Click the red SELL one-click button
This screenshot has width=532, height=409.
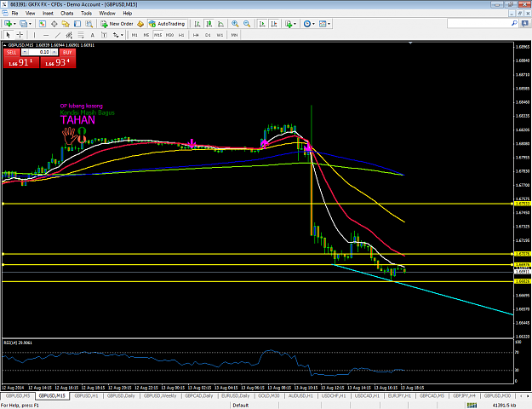point(12,52)
